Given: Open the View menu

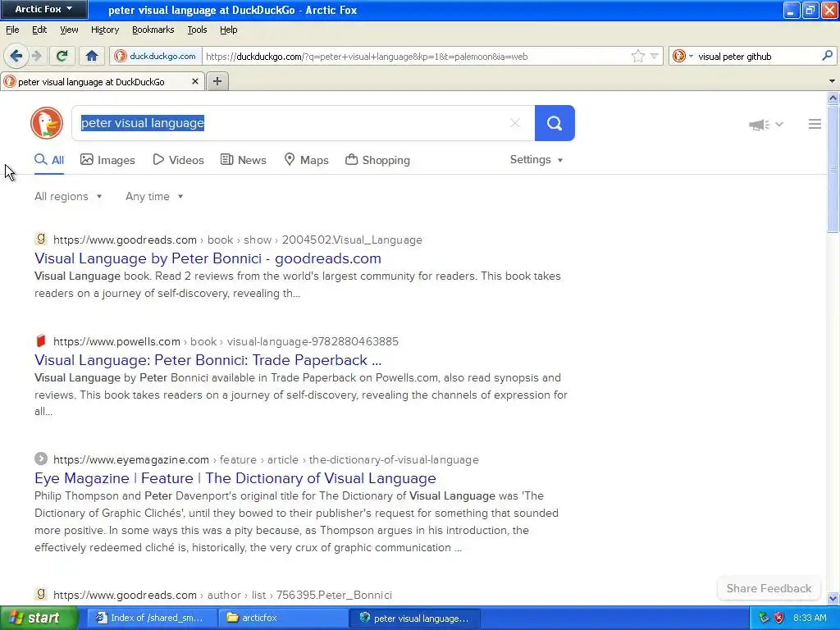Looking at the screenshot, I should 69,30.
